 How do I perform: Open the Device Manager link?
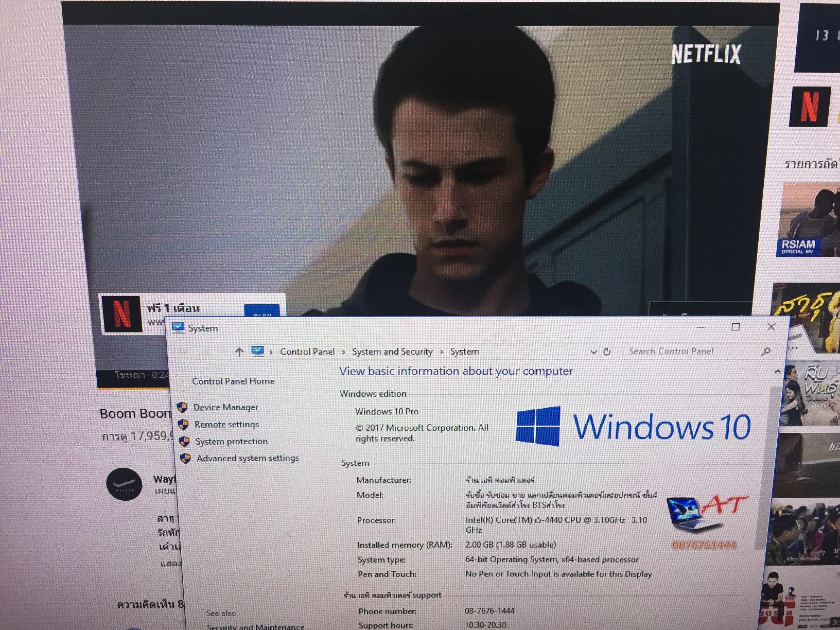point(225,407)
